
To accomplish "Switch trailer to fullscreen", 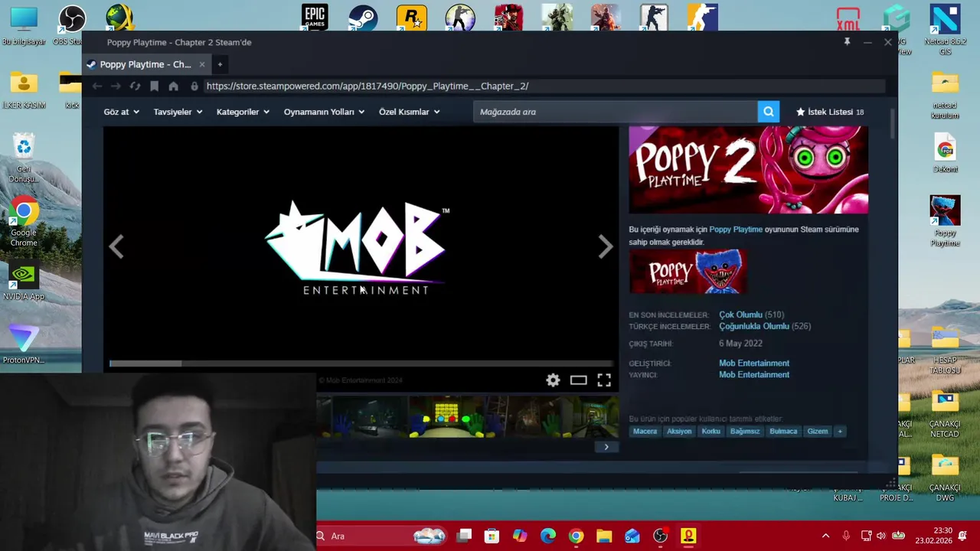I will (604, 380).
